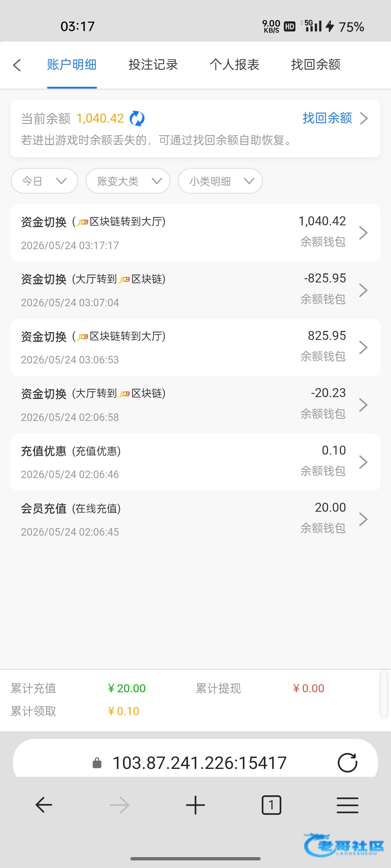Open the 找回余额 tab in the top bar
The image size is (391, 868).
tap(316, 65)
